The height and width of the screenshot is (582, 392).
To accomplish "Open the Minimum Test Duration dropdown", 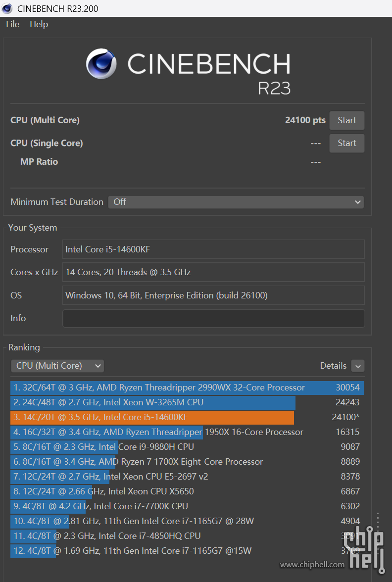I will click(236, 202).
